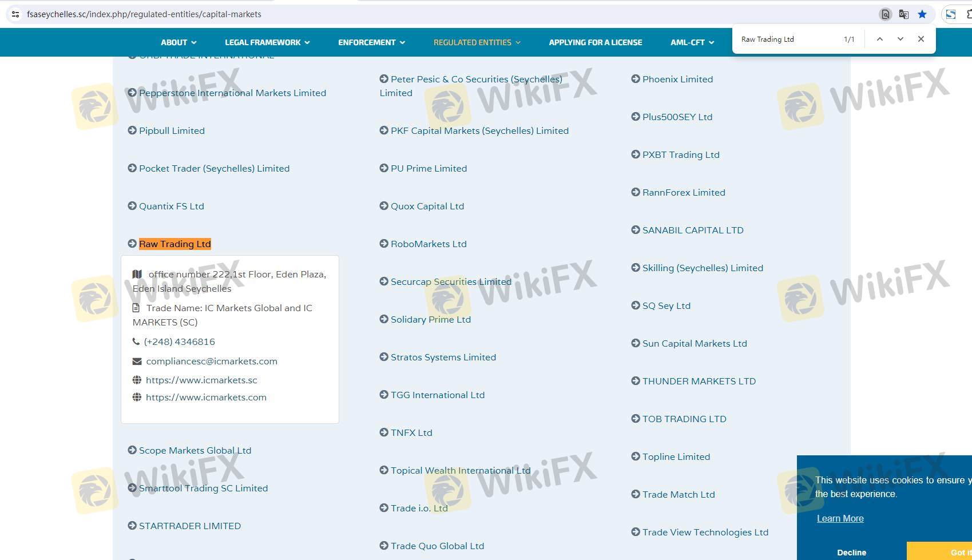Expand the LEGAL FRAMEWORK dropdown
The image size is (972, 560).
point(267,42)
